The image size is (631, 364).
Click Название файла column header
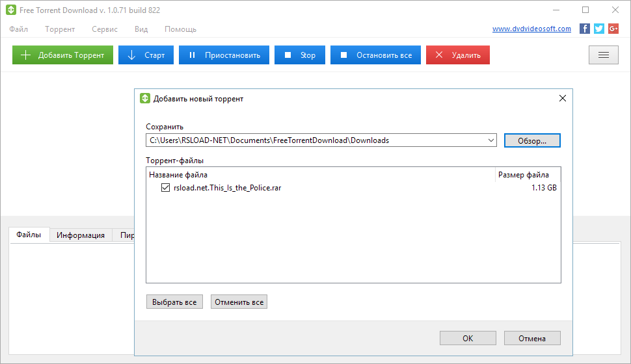tap(320, 175)
